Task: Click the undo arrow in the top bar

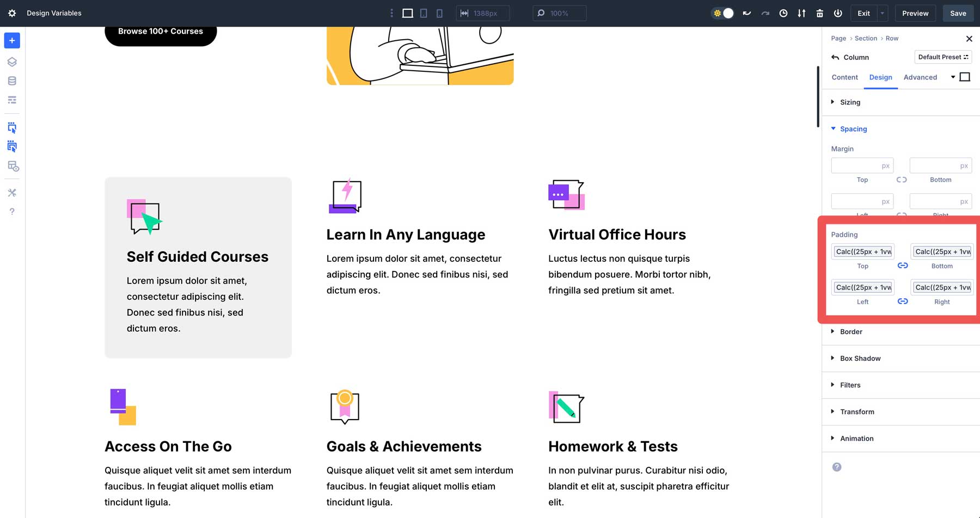Action: point(746,13)
